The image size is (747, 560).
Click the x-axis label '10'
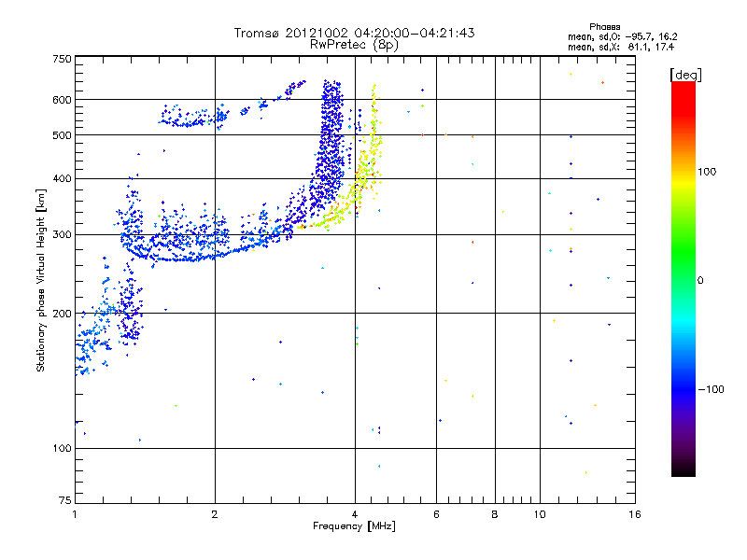coord(540,514)
